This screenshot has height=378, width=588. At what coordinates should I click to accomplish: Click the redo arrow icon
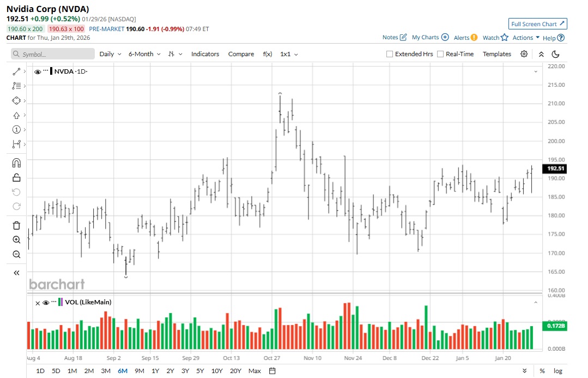click(x=16, y=207)
